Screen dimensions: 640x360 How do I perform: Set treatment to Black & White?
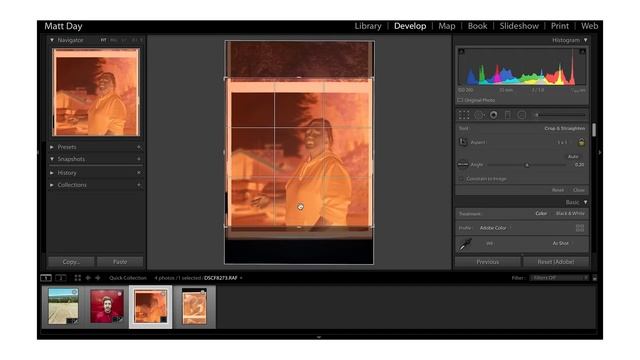(x=570, y=213)
